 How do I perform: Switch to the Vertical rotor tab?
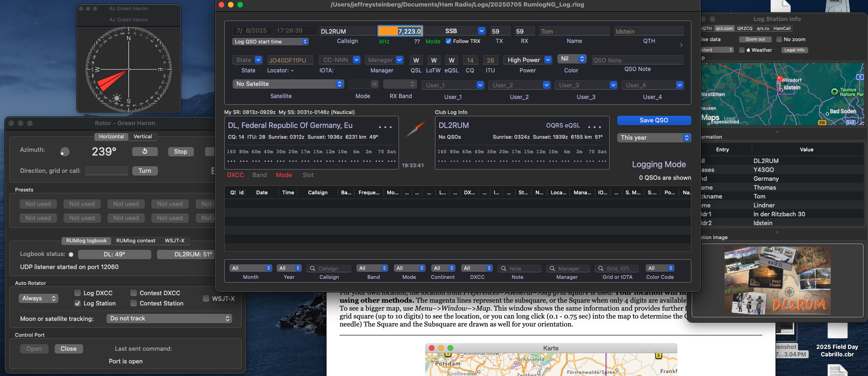pyautogui.click(x=142, y=136)
